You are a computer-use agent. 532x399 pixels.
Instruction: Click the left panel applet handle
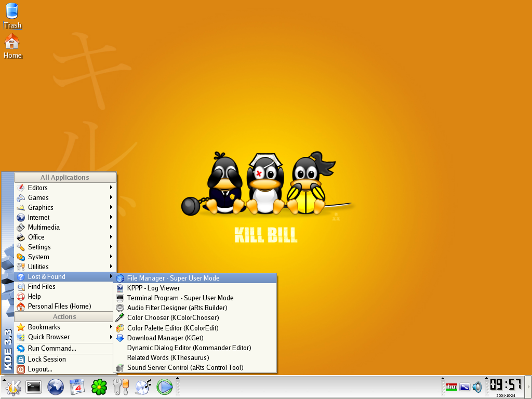pyautogui.click(x=177, y=387)
